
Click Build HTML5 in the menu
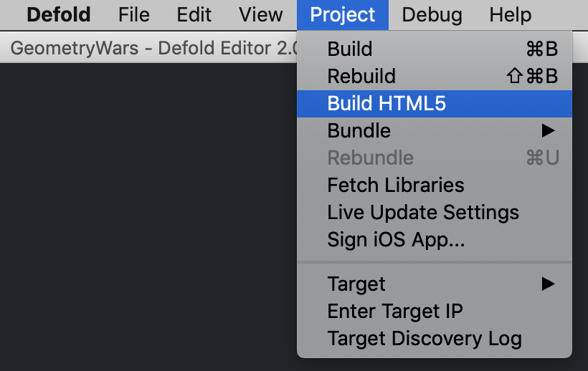(x=387, y=103)
